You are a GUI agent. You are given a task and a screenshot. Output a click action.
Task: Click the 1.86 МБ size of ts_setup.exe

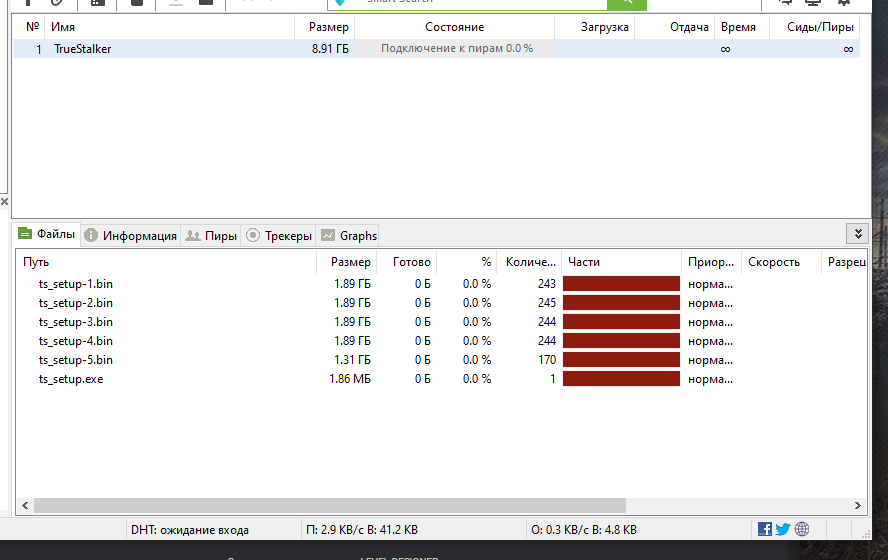coord(350,379)
